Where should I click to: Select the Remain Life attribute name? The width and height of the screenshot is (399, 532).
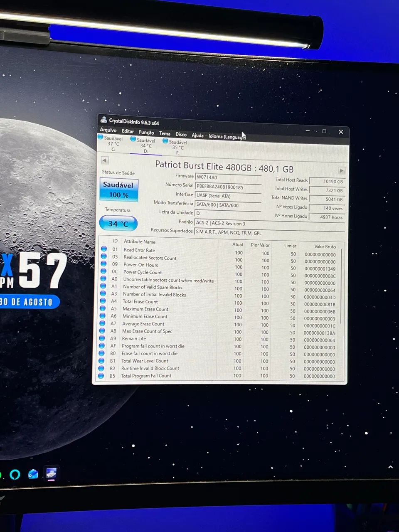(133, 338)
